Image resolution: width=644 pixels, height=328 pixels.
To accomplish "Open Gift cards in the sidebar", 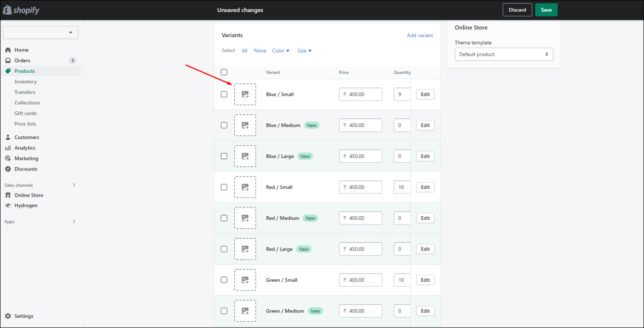I will (x=26, y=114).
